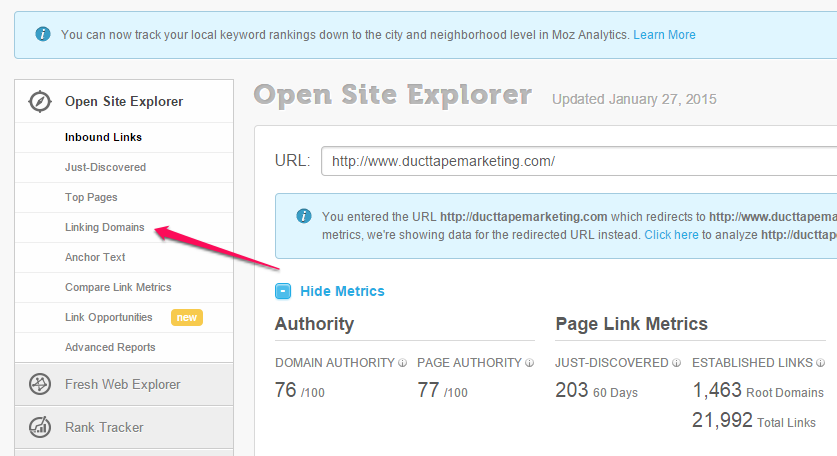Viewport: 837px width, 456px height.
Task: Click the Just-Discovered metric info icon
Action: (676, 363)
